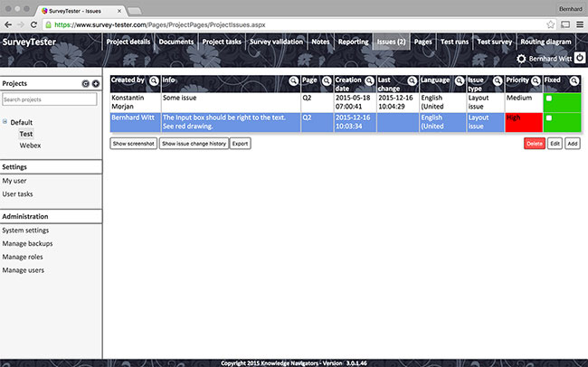Screen dimensions: 588x367
Task: Click the power logout icon
Action: pos(579,59)
